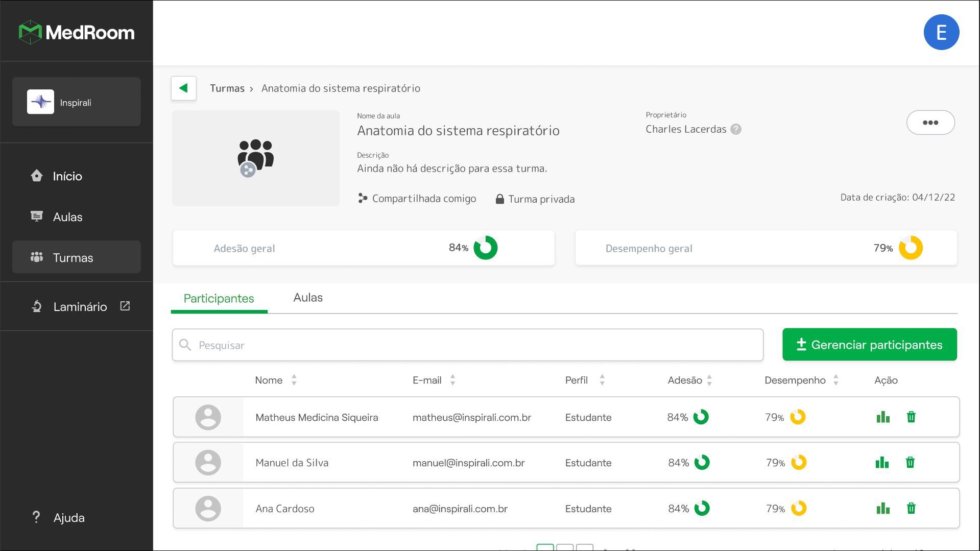Open the three-dots options menu

point(930,123)
